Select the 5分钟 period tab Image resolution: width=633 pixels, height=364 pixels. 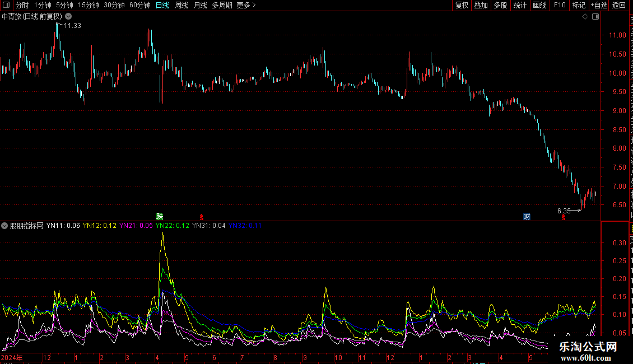pyautogui.click(x=64, y=5)
